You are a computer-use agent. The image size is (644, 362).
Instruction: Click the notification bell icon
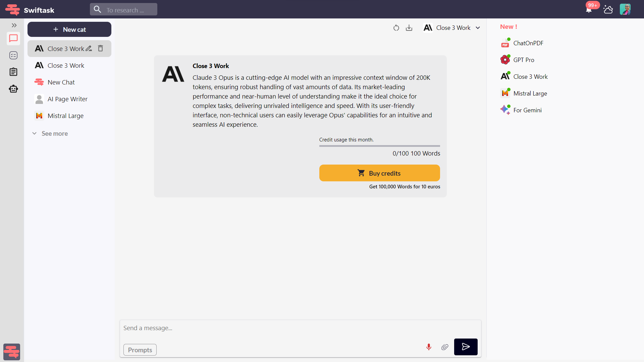589,10
